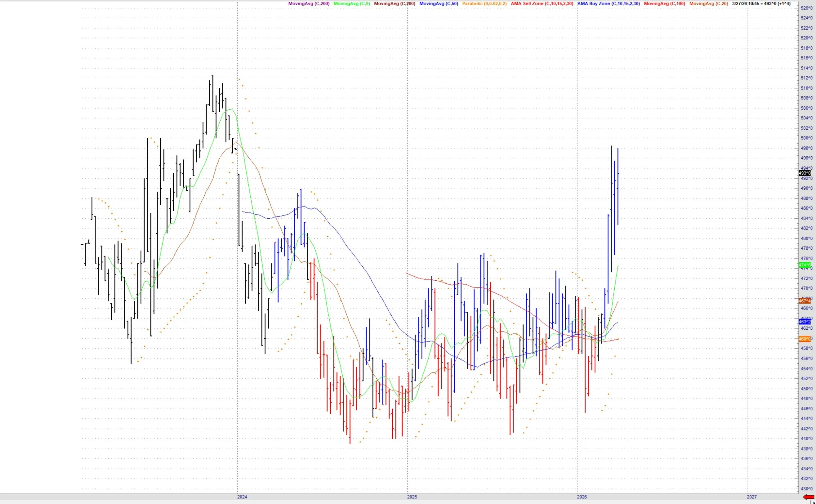This screenshot has height=504, width=816.
Task: Click the 2025 year label on time axis
Action: [x=412, y=497]
